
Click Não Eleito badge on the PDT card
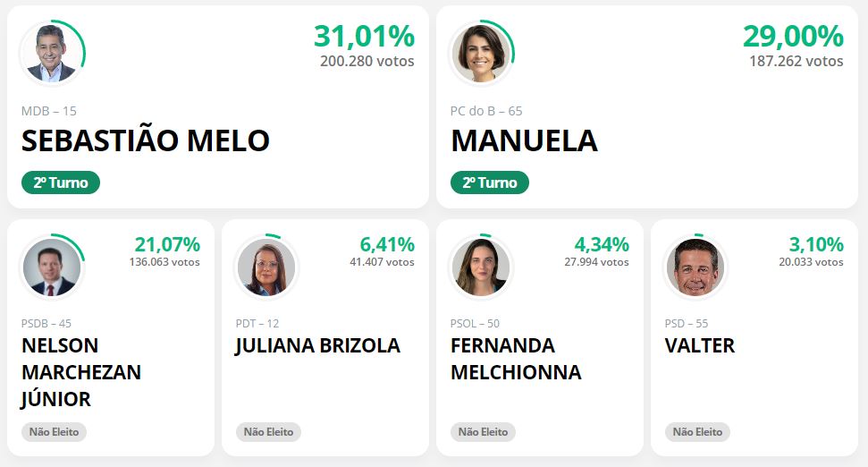click(x=268, y=432)
